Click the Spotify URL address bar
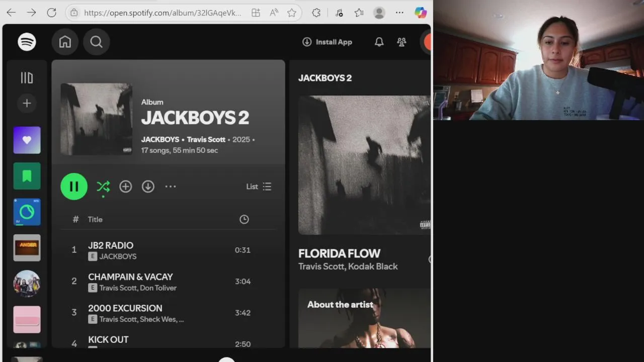 tap(163, 13)
